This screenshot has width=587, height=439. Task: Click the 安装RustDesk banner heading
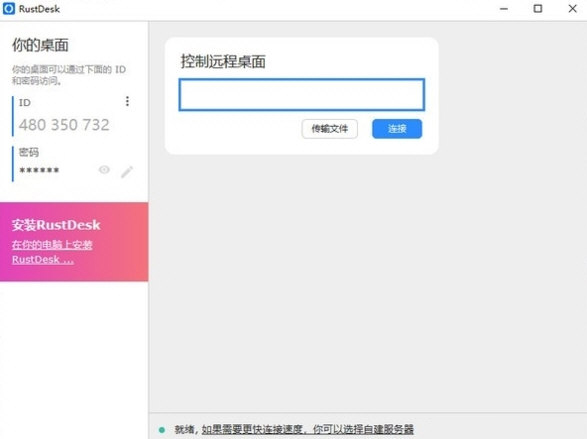pos(56,225)
